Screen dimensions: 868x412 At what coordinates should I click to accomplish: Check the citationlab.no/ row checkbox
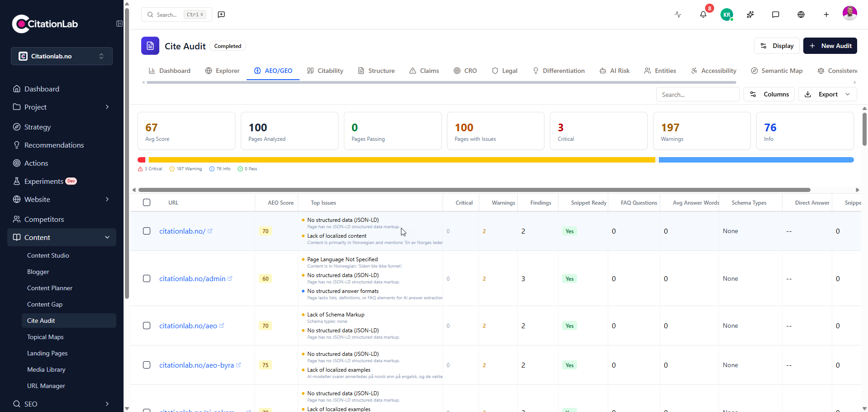tap(147, 231)
